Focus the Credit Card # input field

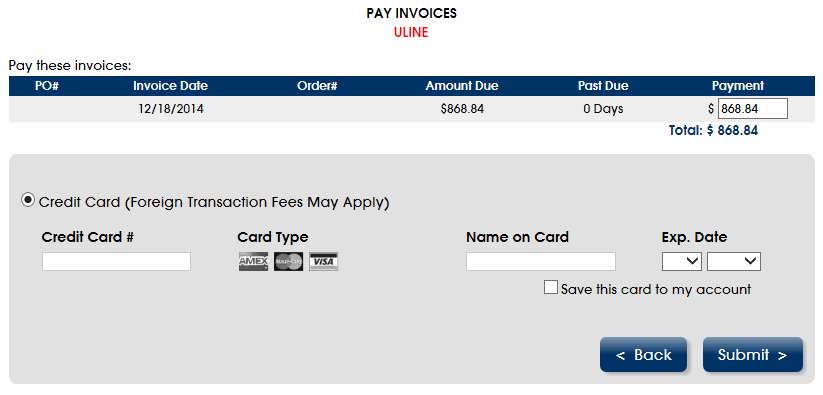tap(116, 261)
